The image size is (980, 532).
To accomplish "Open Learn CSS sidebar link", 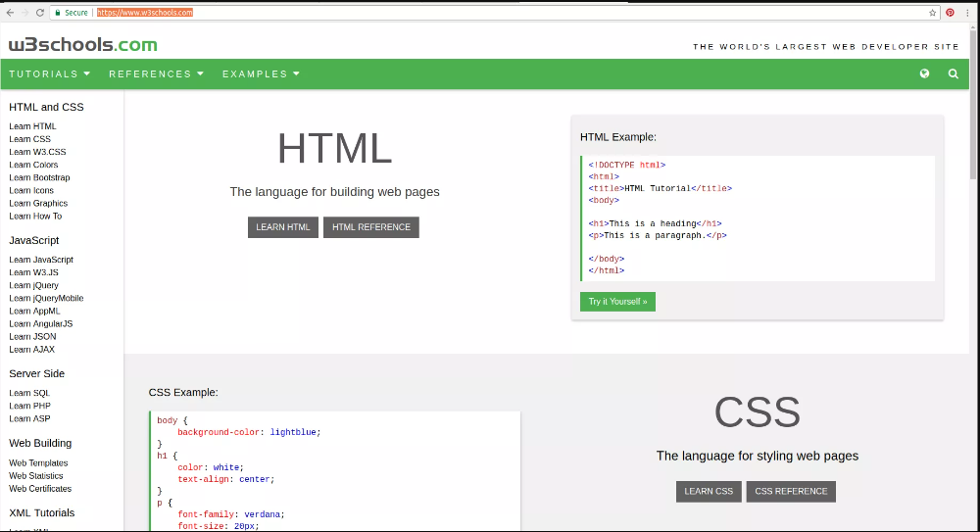I will click(30, 139).
